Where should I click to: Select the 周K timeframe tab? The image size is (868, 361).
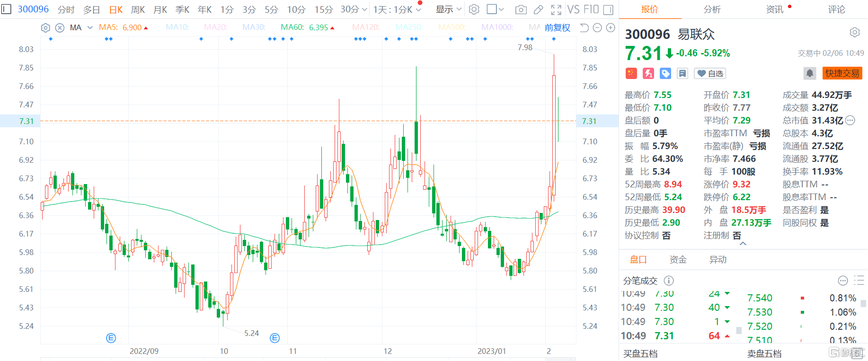(x=138, y=9)
